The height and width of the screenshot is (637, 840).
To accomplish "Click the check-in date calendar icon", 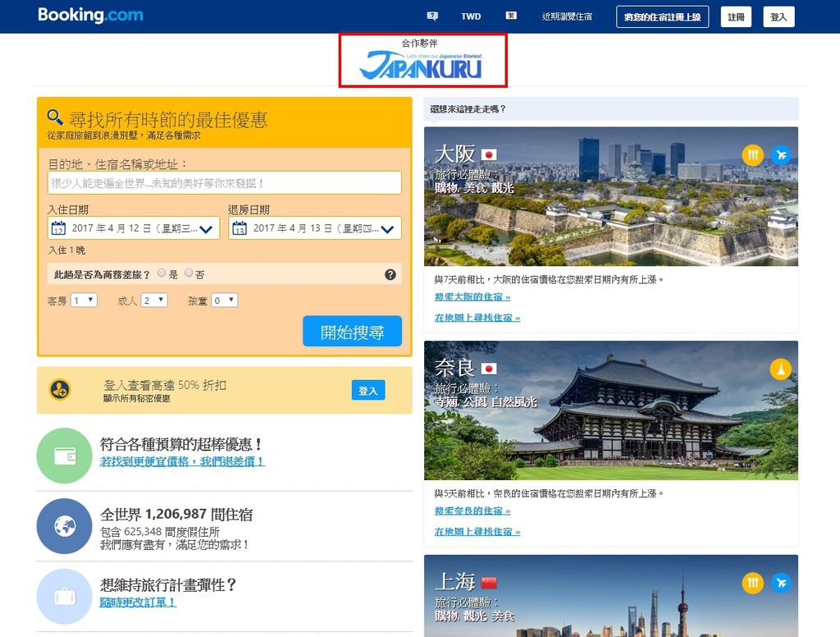I will [x=58, y=228].
